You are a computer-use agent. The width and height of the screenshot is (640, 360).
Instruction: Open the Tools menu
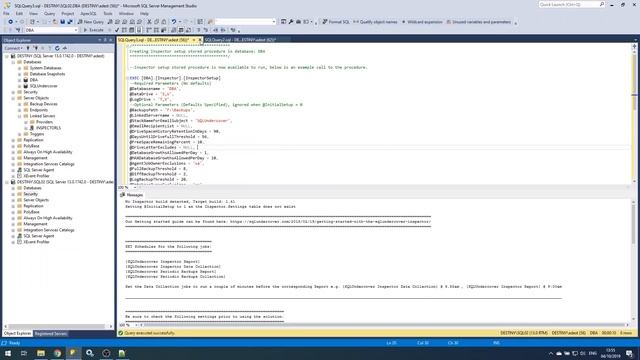tap(108, 13)
